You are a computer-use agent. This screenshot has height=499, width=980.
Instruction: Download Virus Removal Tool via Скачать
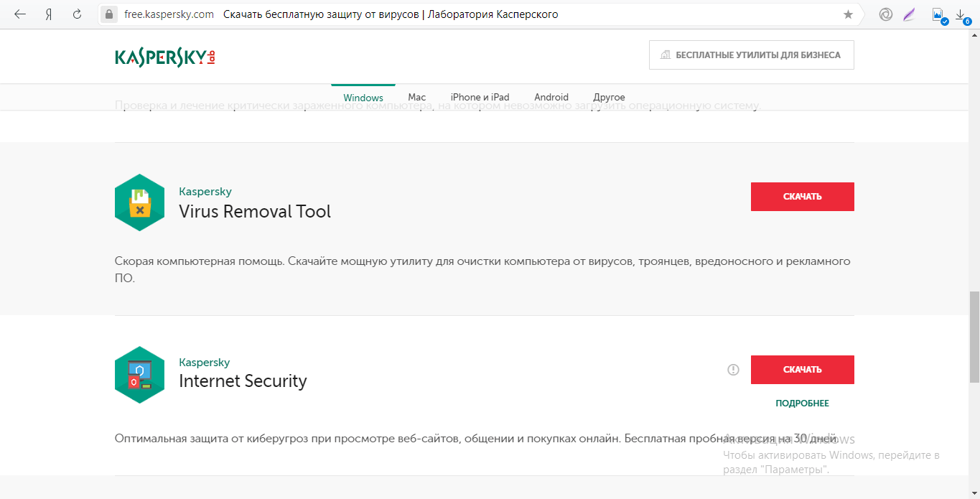[803, 197]
